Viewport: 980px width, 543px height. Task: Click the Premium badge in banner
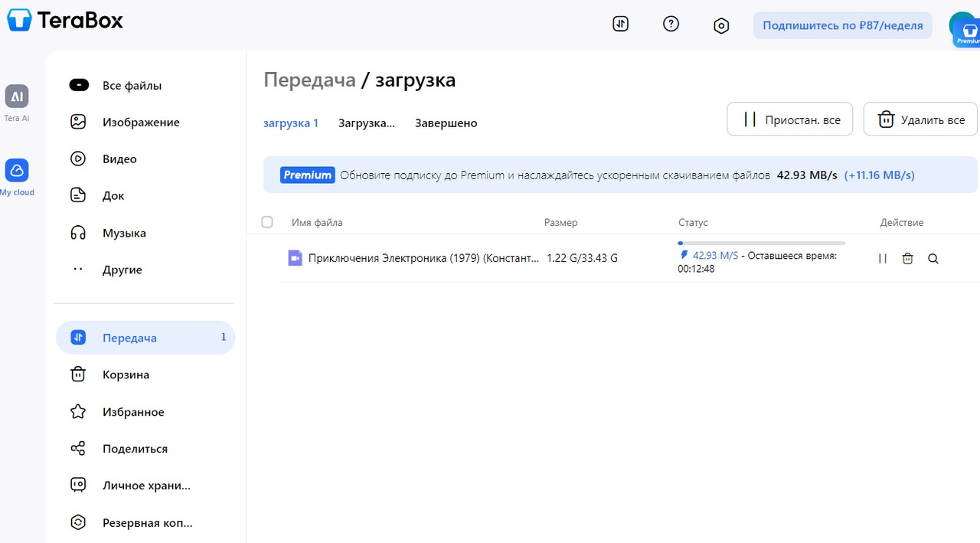pyautogui.click(x=307, y=175)
